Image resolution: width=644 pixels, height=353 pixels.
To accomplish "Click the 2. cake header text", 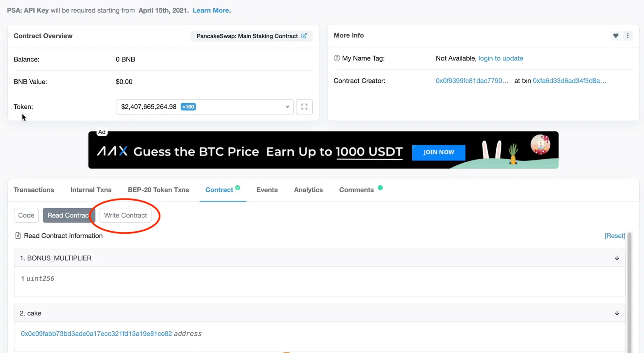I will pyautogui.click(x=31, y=313).
